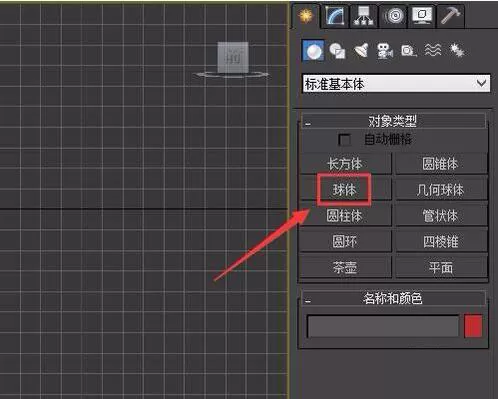Open the Create command panel tab
Screen dimensions: 498x399
pyautogui.click(x=305, y=16)
